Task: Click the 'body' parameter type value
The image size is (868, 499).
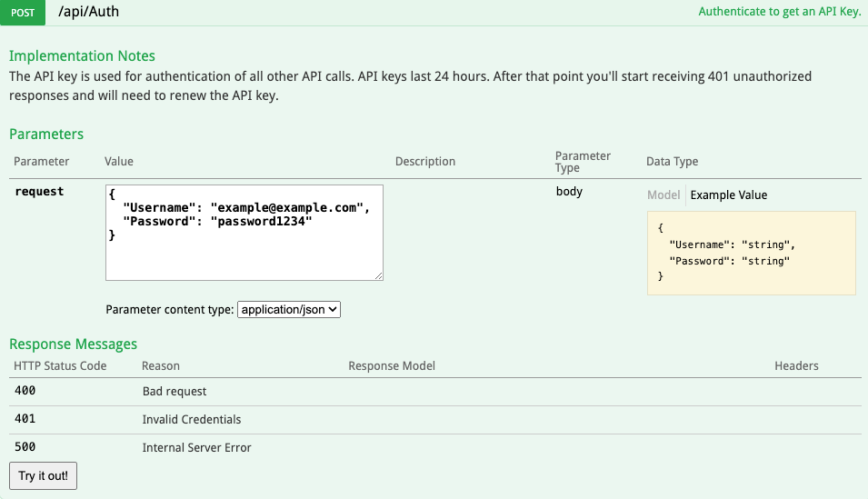Action: click(x=569, y=192)
